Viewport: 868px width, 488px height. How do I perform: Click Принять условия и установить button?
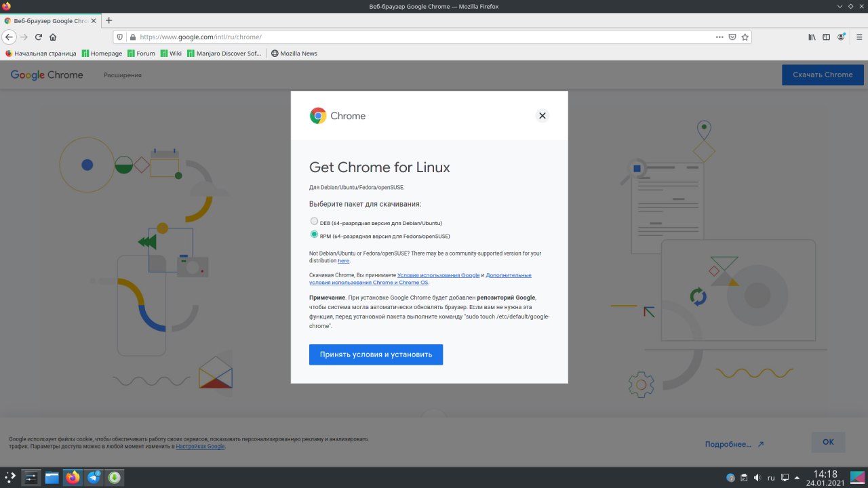coord(376,354)
